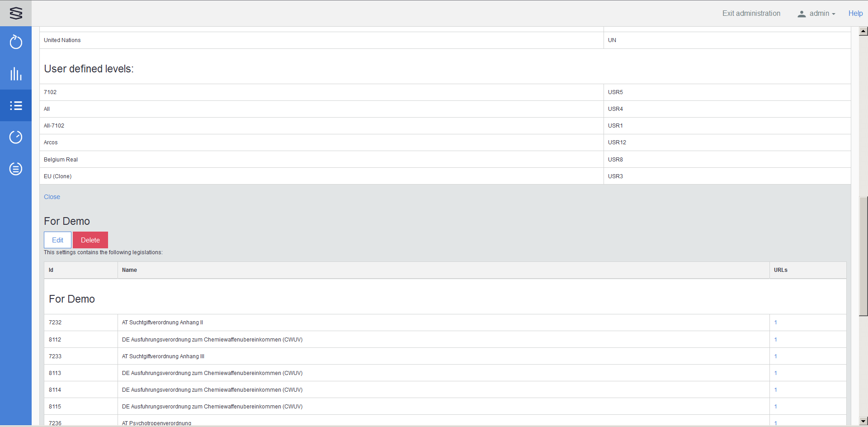Open URL link for legislation 8115
868x427 pixels.
coord(775,407)
